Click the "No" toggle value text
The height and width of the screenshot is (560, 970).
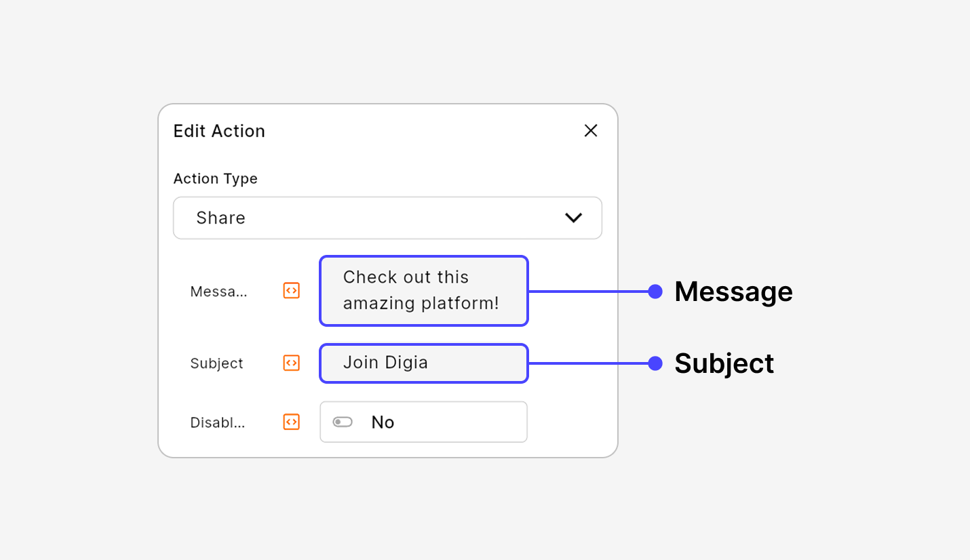383,422
